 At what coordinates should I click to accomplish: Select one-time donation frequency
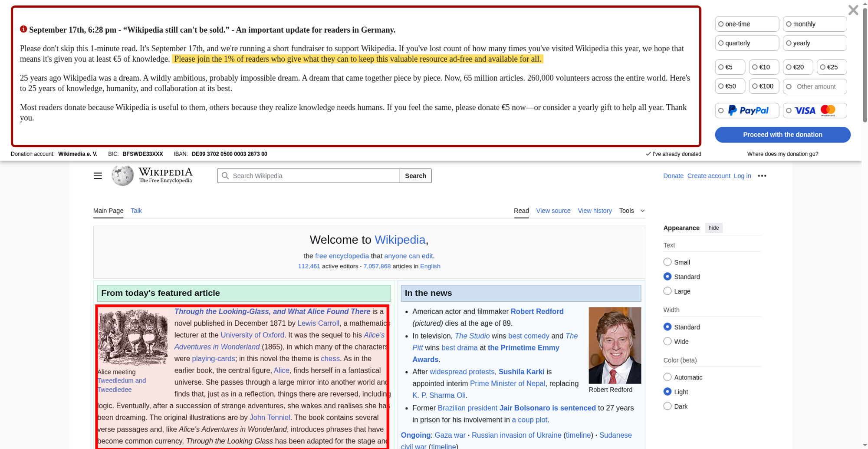747,24
